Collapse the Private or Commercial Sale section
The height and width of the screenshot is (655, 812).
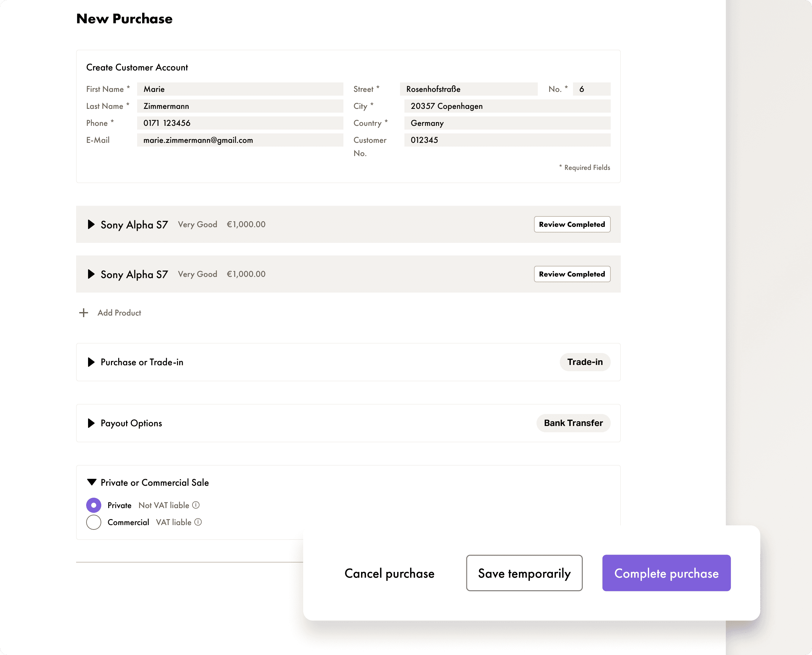pyautogui.click(x=91, y=482)
